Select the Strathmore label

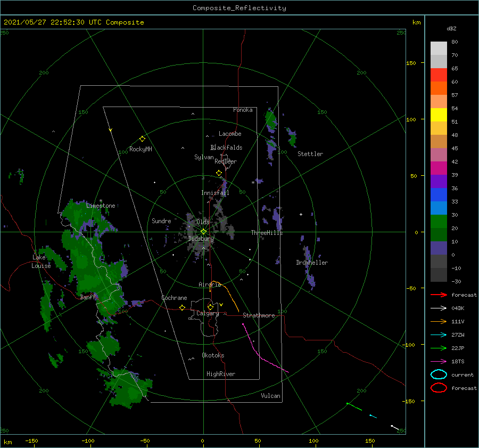click(x=259, y=315)
